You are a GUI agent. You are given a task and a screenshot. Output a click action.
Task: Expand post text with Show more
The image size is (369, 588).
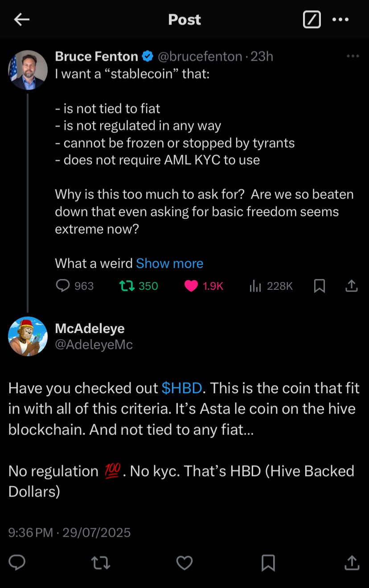[169, 263]
